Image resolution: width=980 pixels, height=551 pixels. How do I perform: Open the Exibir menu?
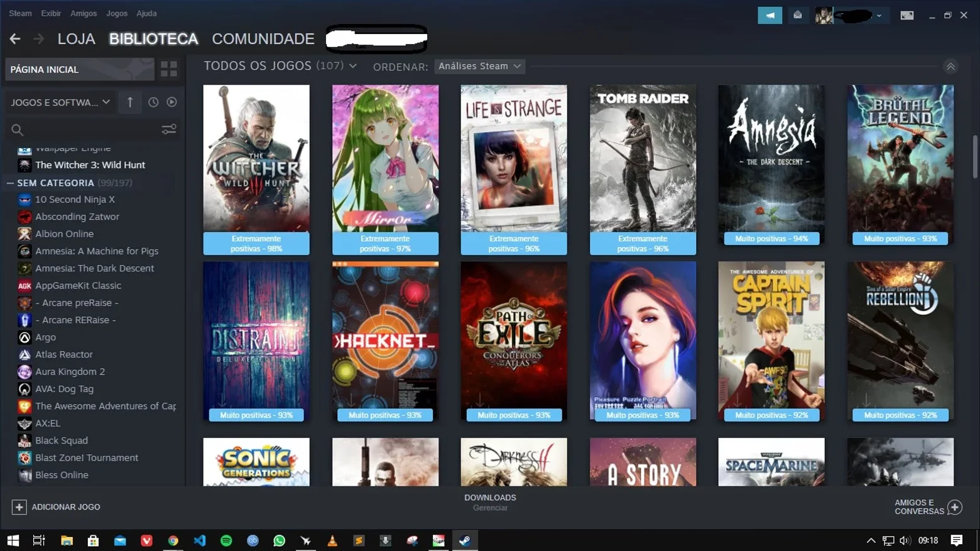point(51,13)
